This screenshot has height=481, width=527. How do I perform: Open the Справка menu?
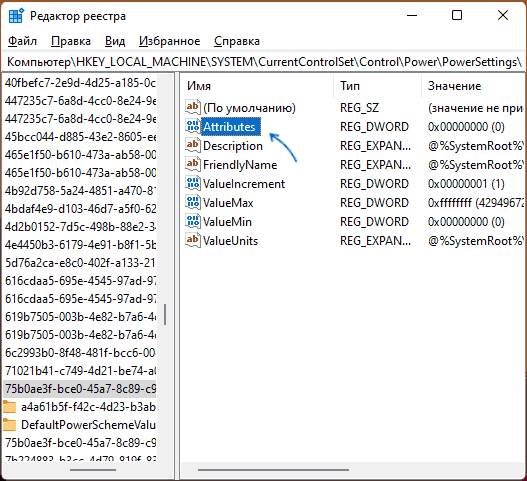click(x=237, y=41)
